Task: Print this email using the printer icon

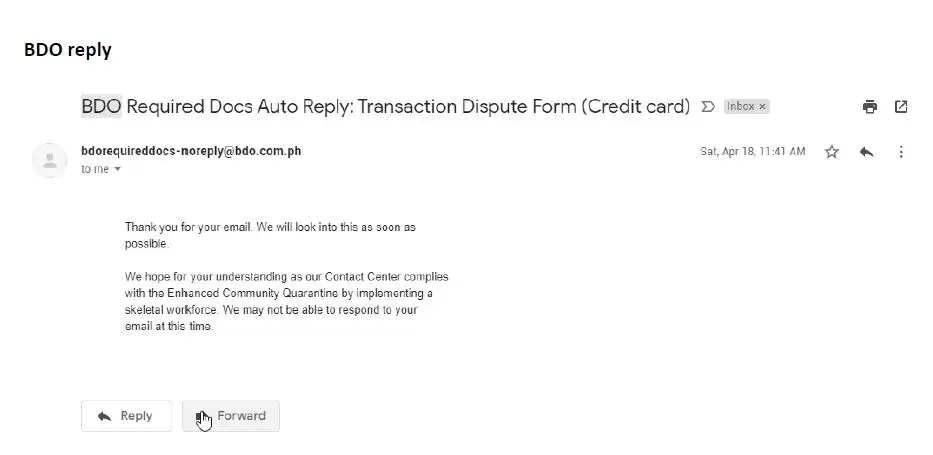Action: (870, 106)
